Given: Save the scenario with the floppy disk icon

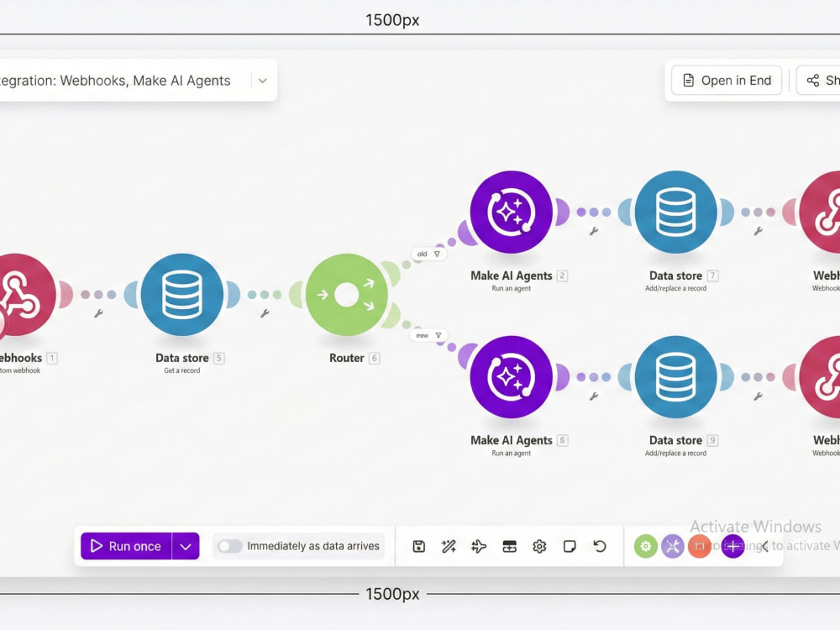Looking at the screenshot, I should click(x=419, y=546).
